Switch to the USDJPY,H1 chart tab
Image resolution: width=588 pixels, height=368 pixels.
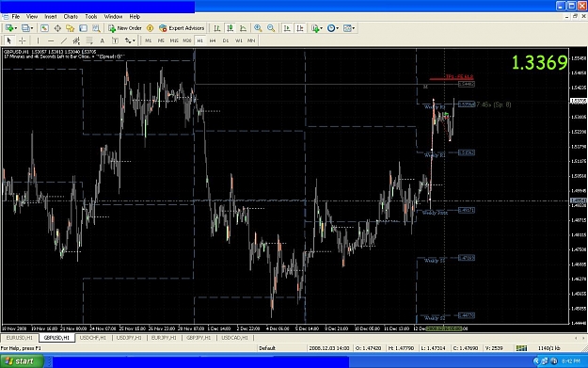tap(129, 338)
